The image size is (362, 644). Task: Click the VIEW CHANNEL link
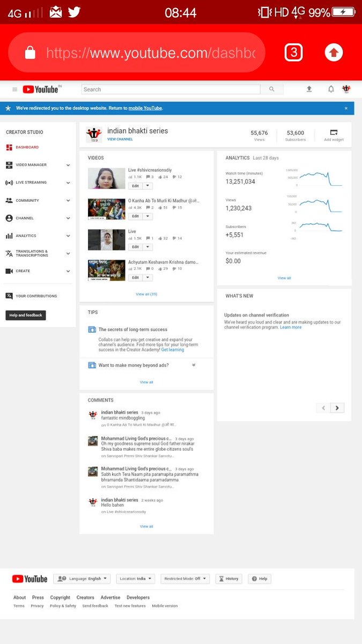[x=120, y=139]
